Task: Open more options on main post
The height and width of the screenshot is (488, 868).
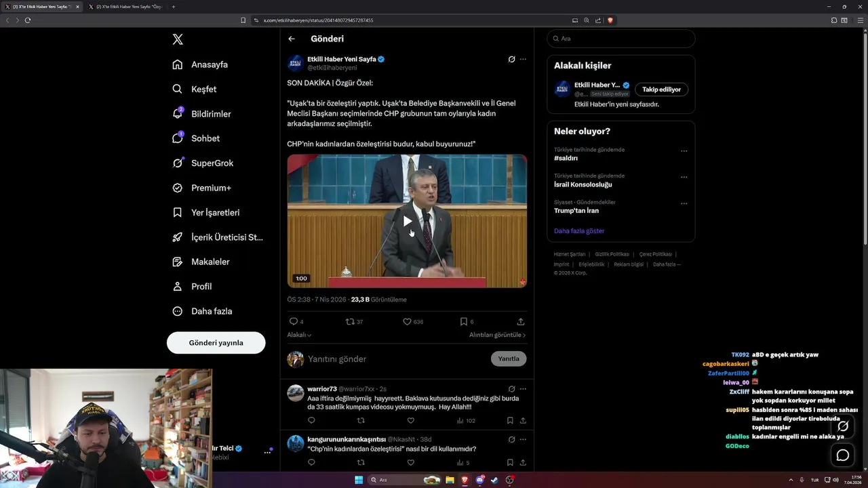Action: tap(523, 59)
